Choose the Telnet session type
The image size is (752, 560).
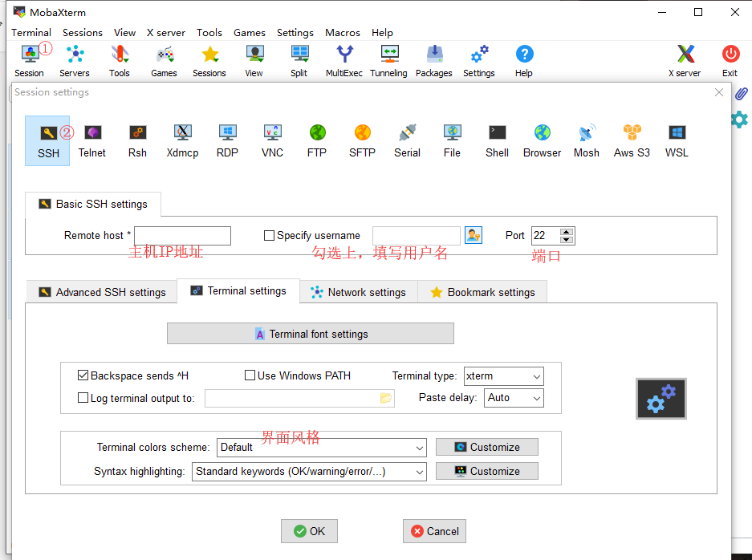tap(92, 141)
